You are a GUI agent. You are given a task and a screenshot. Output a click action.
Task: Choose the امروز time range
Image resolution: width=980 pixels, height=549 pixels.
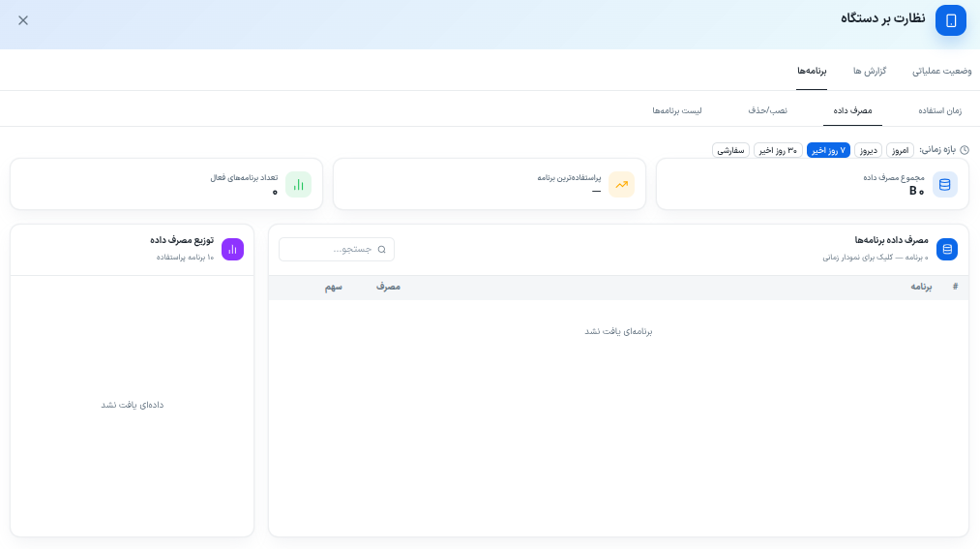click(x=900, y=150)
